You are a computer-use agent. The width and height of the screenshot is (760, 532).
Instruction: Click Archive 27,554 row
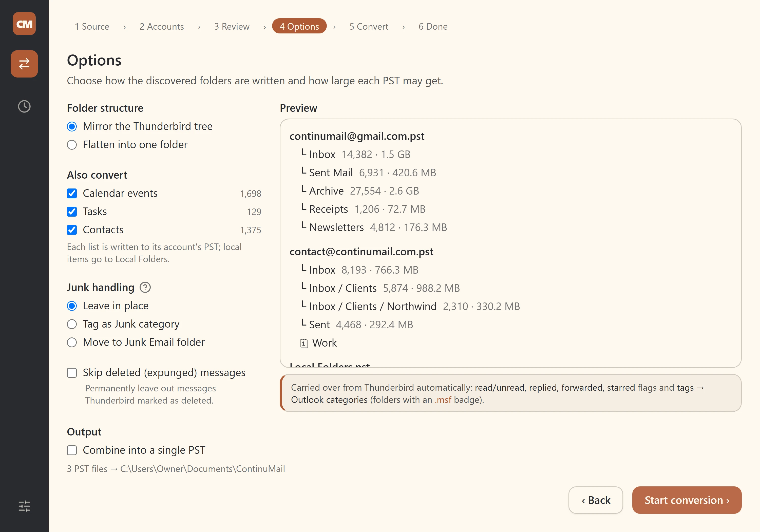pos(360,191)
